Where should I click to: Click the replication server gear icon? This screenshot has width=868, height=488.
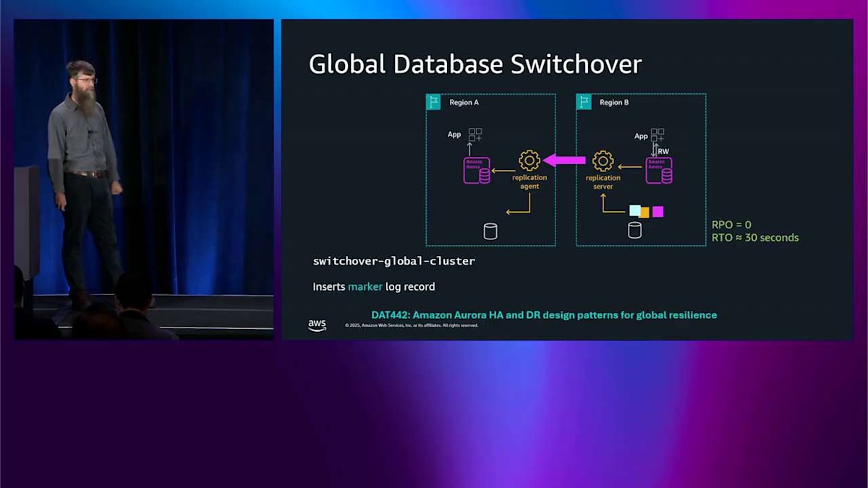pos(603,160)
